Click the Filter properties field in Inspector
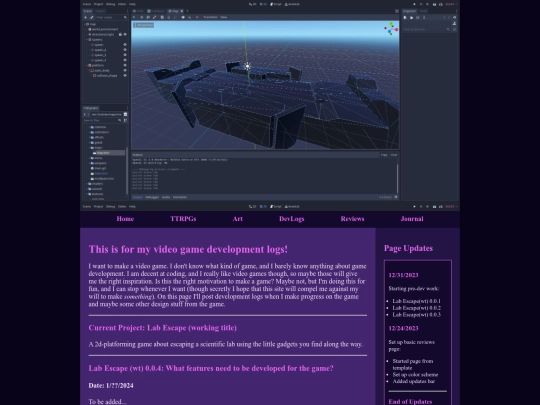The image size is (540, 405). tap(427, 30)
